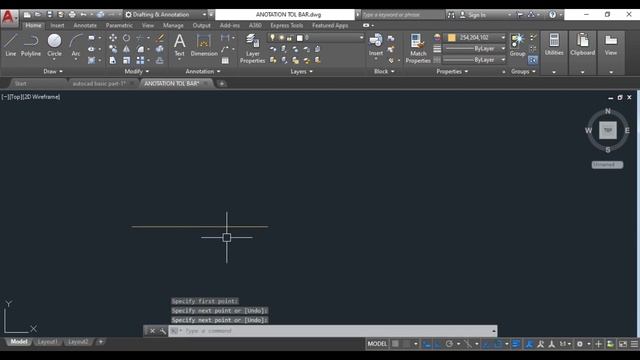
Task: Expand the Layers panel
Action: (302, 71)
